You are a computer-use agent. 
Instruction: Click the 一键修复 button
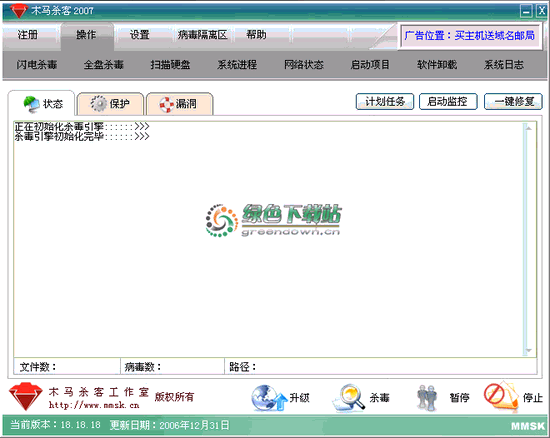(x=513, y=102)
